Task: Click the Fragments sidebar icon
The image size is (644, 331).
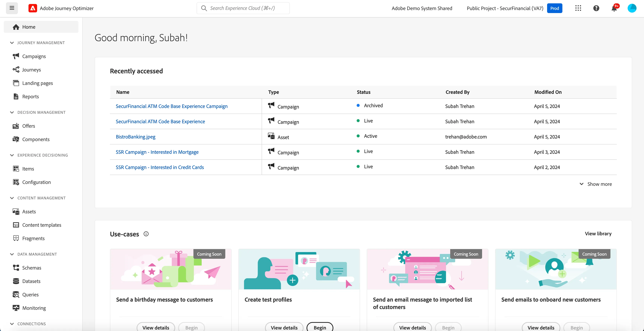Action: [16, 238]
